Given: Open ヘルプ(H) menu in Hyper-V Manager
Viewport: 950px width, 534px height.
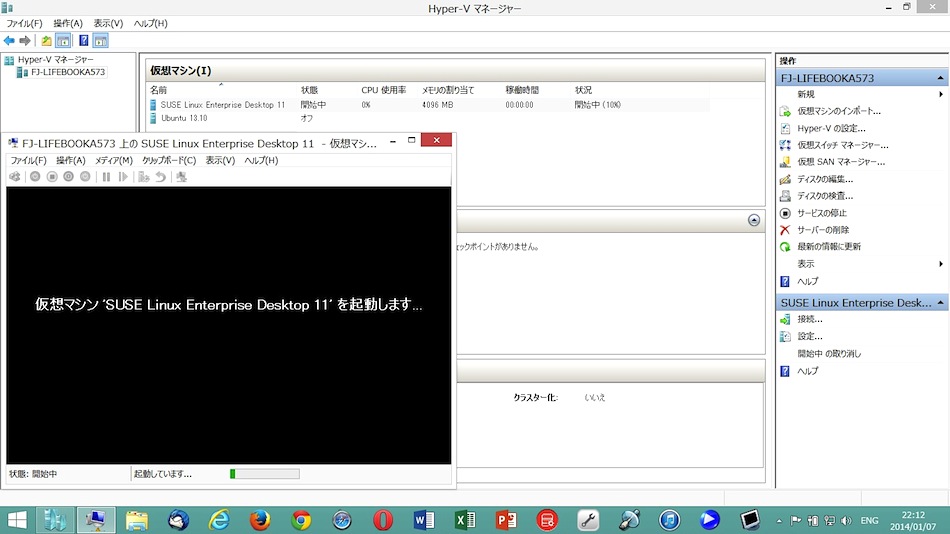Looking at the screenshot, I should tap(150, 23).
